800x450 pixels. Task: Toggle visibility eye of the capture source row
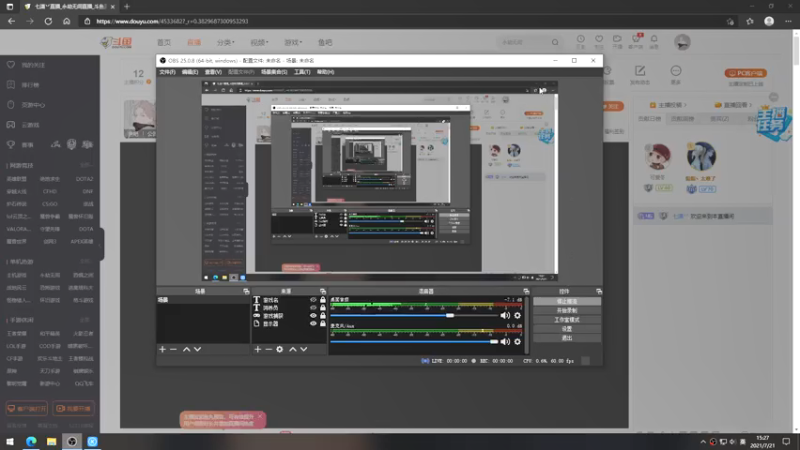click(313, 316)
